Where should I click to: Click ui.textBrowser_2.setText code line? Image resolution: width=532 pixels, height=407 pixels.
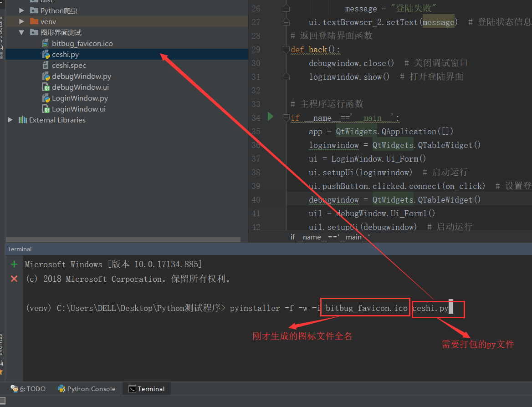click(383, 22)
